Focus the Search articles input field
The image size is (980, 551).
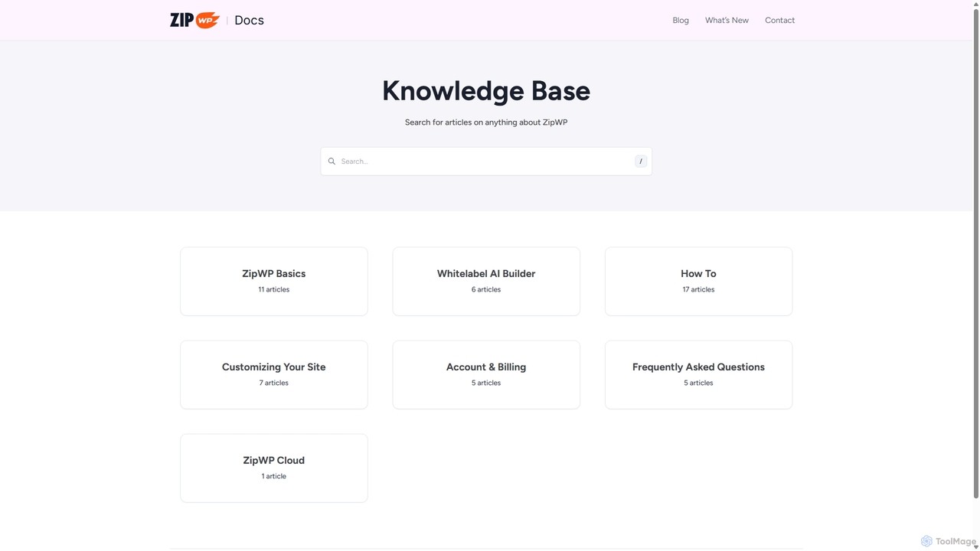486,161
